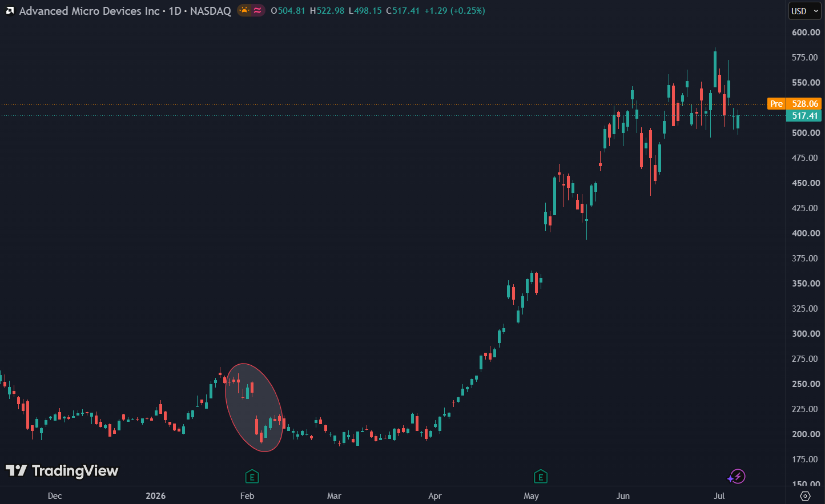This screenshot has width=825, height=504.
Task: Open the earnings marker near May
Action: click(541, 476)
